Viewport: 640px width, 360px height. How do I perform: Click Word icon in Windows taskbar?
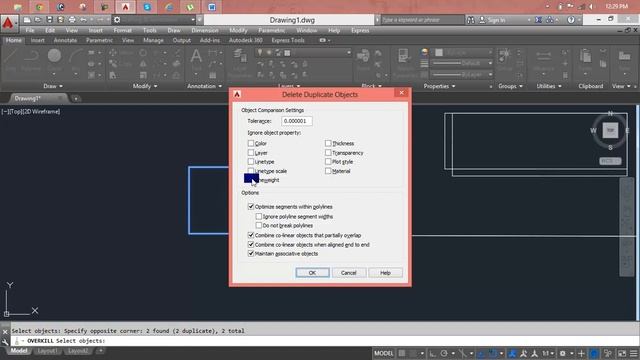(211, 7)
